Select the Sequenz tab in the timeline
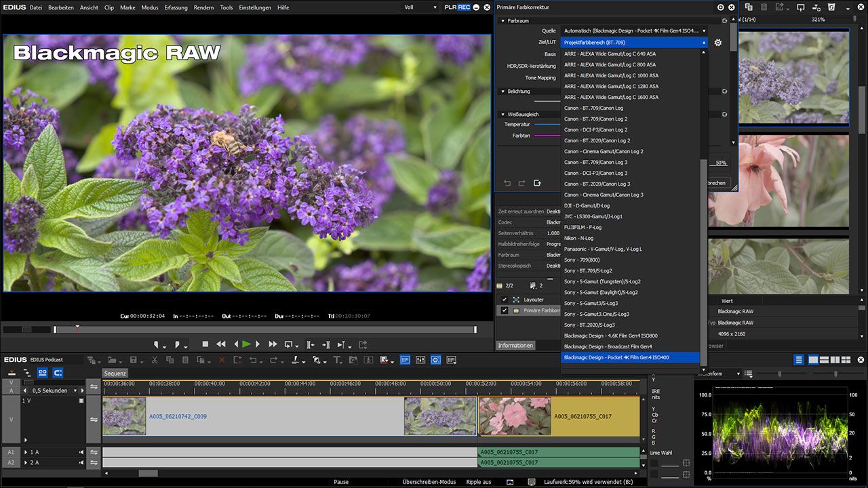The image size is (868, 488). click(115, 373)
